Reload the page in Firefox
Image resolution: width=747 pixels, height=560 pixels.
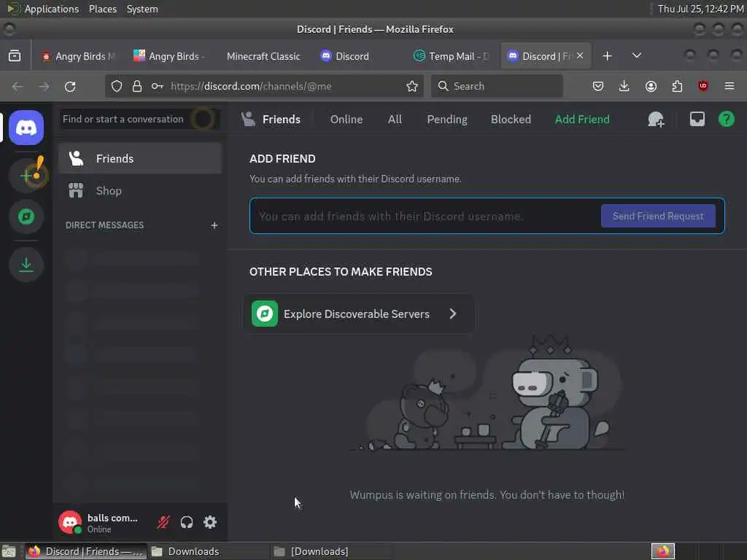pos(70,86)
